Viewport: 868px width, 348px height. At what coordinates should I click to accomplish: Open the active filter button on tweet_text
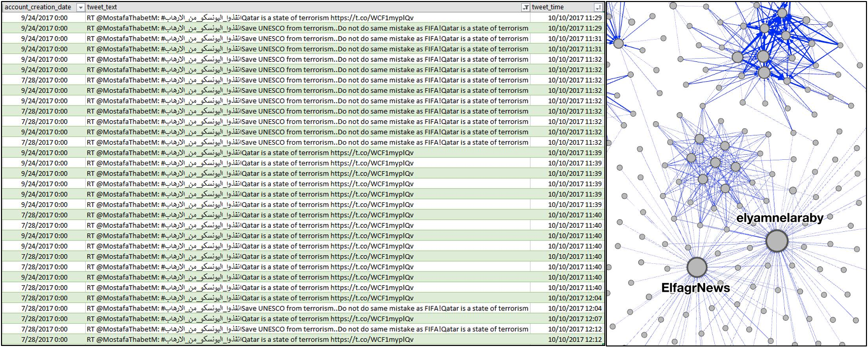point(526,8)
